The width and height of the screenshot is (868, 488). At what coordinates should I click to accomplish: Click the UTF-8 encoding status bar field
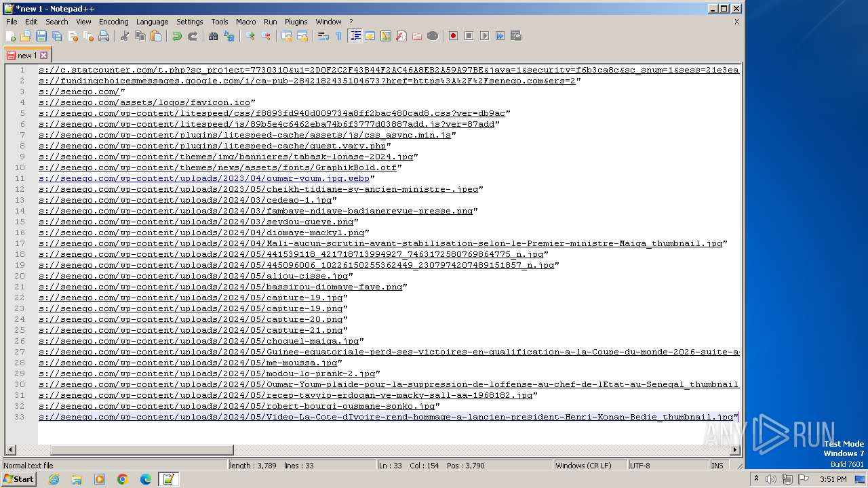[x=668, y=466]
